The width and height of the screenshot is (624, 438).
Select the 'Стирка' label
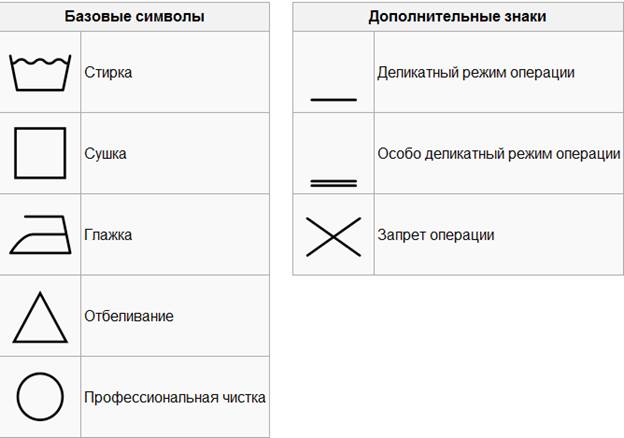108,72
